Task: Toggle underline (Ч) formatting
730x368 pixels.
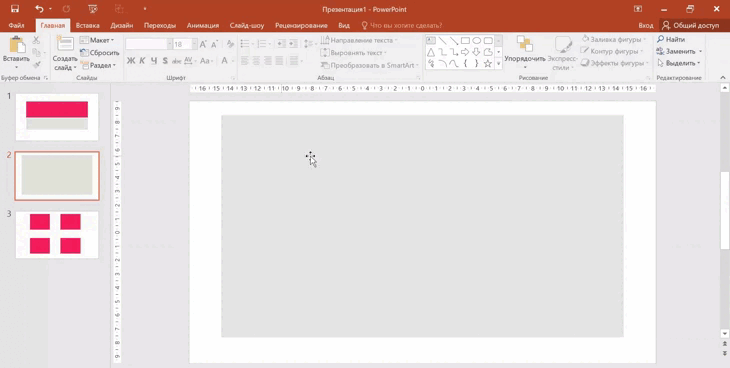Action: (x=154, y=61)
